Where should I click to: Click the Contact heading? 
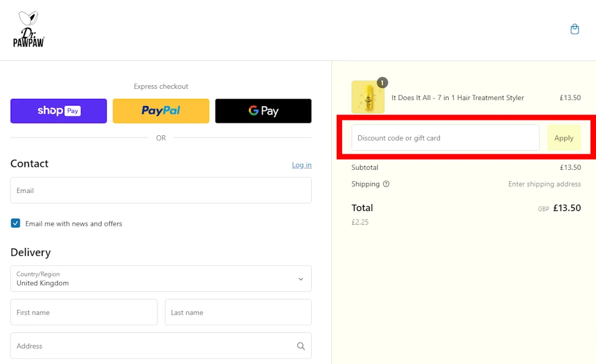pos(29,163)
